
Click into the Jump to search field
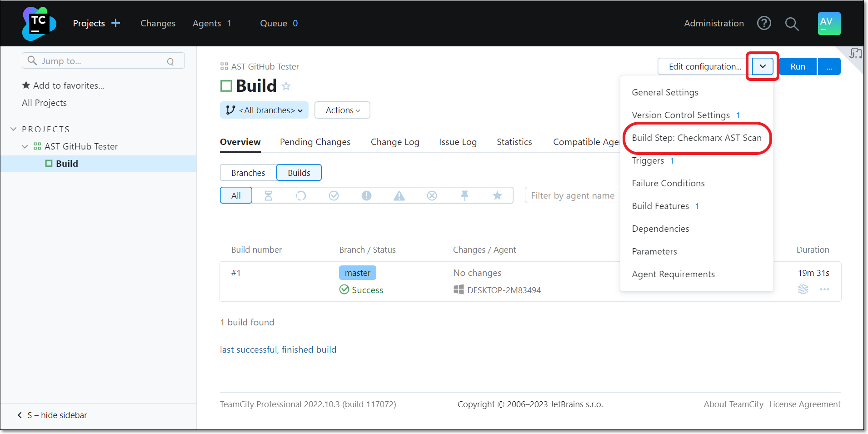103,61
